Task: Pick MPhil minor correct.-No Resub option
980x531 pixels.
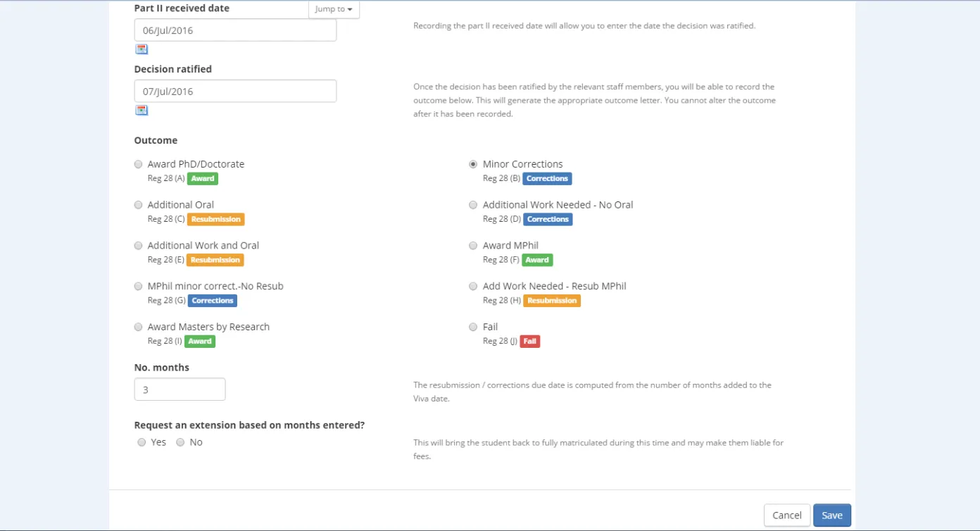Action: click(x=139, y=287)
